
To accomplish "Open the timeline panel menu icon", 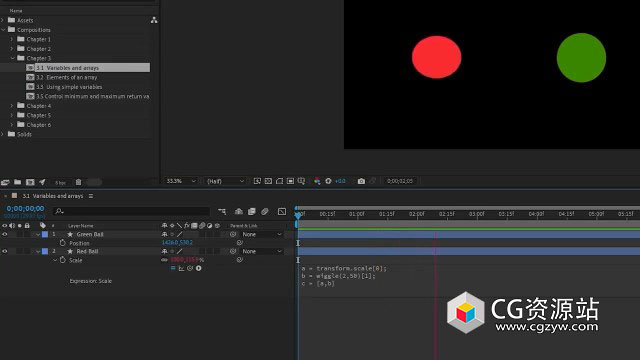I will point(91,196).
